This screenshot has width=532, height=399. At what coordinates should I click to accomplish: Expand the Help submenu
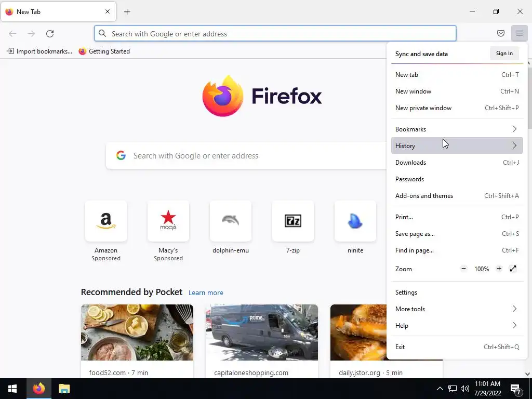pyautogui.click(x=457, y=326)
